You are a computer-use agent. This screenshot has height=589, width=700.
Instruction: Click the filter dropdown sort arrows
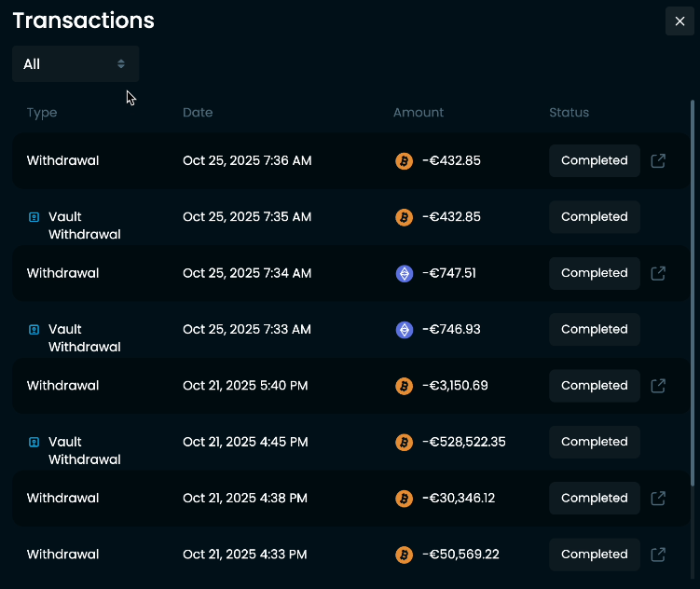coord(121,63)
